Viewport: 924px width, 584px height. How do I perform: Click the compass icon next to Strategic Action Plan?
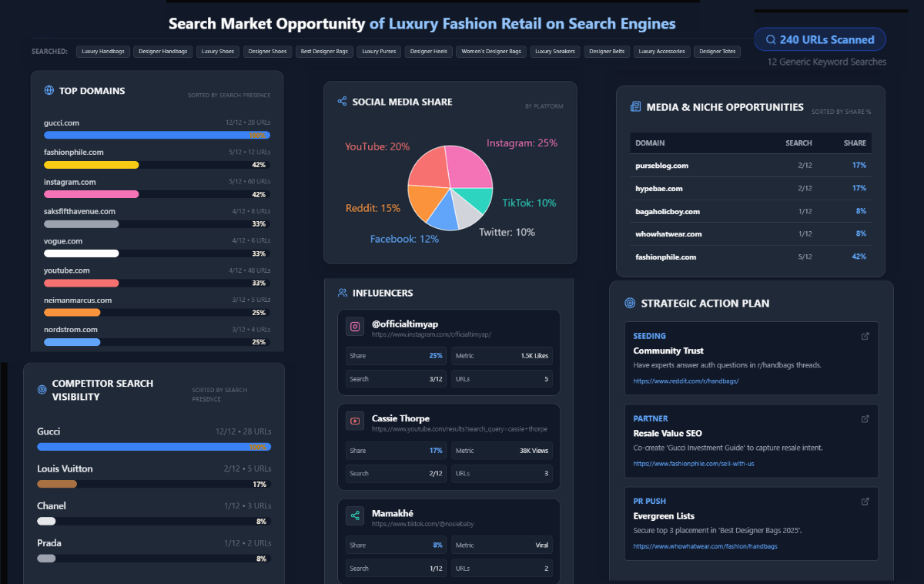(630, 303)
